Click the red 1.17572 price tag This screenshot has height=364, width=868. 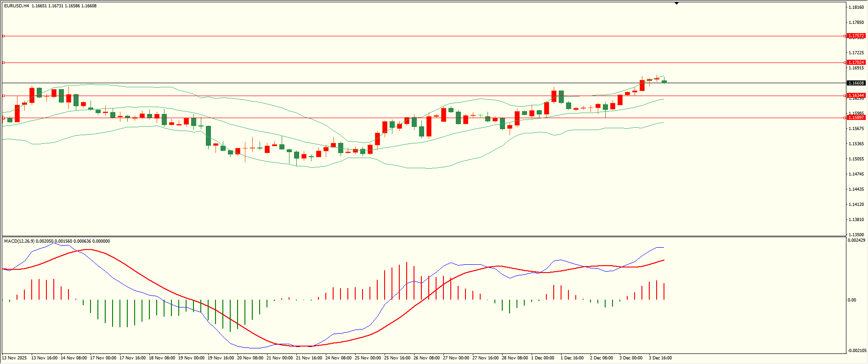[856, 36]
